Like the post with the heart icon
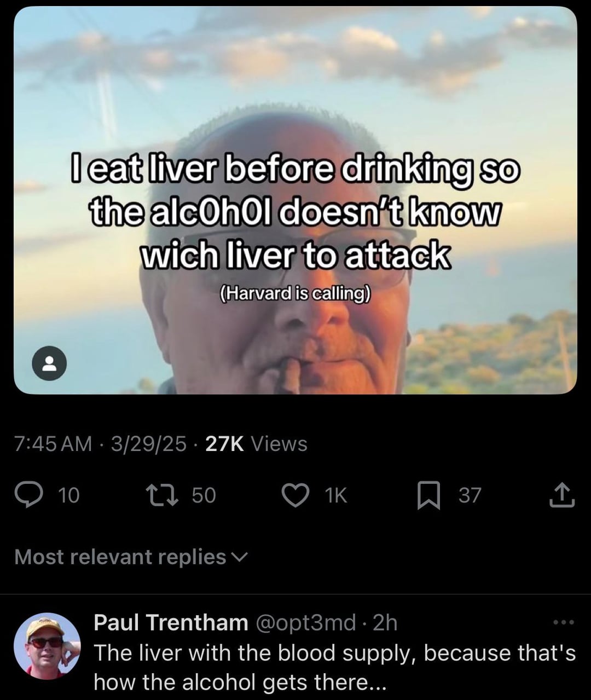 296,495
